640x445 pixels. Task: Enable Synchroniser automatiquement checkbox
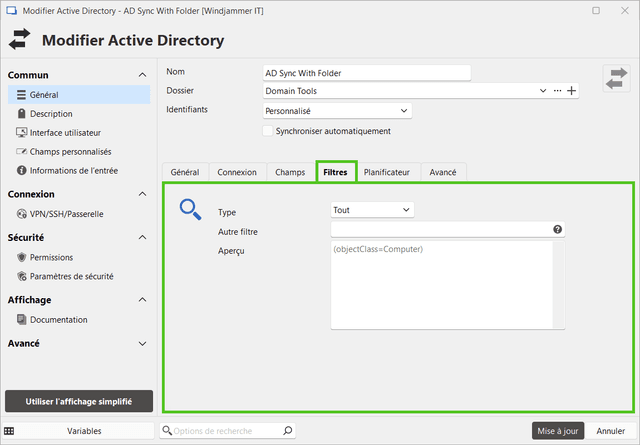coord(267,131)
